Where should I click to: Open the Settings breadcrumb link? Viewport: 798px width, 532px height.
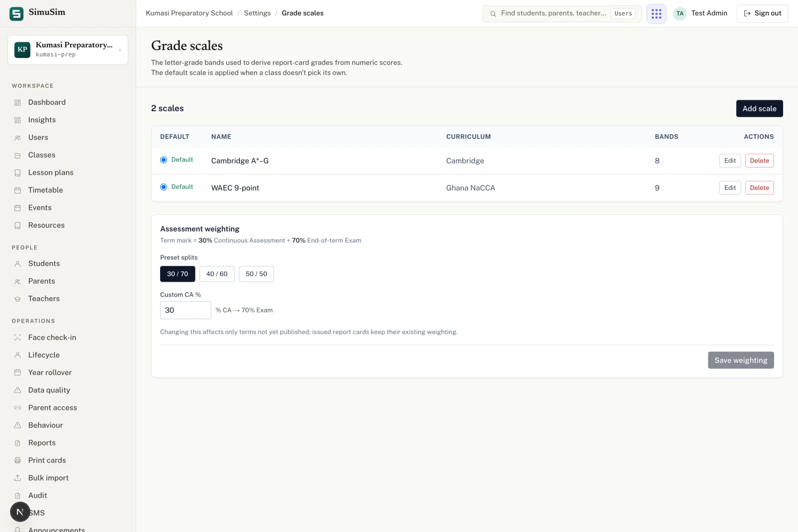coord(257,13)
